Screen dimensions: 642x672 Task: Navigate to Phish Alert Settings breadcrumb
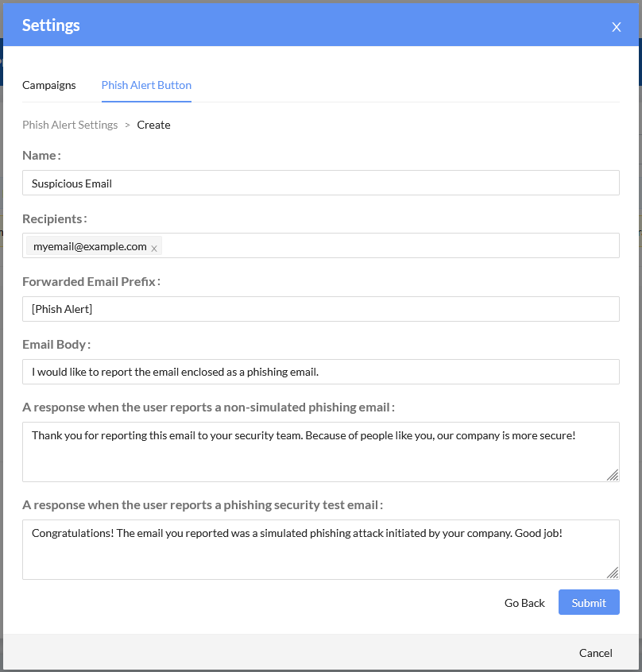coord(70,125)
